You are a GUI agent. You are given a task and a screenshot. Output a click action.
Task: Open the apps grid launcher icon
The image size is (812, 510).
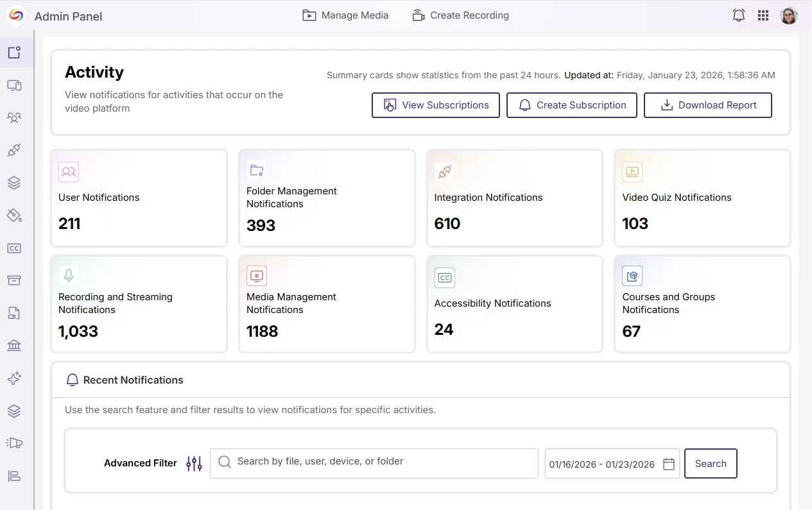763,15
